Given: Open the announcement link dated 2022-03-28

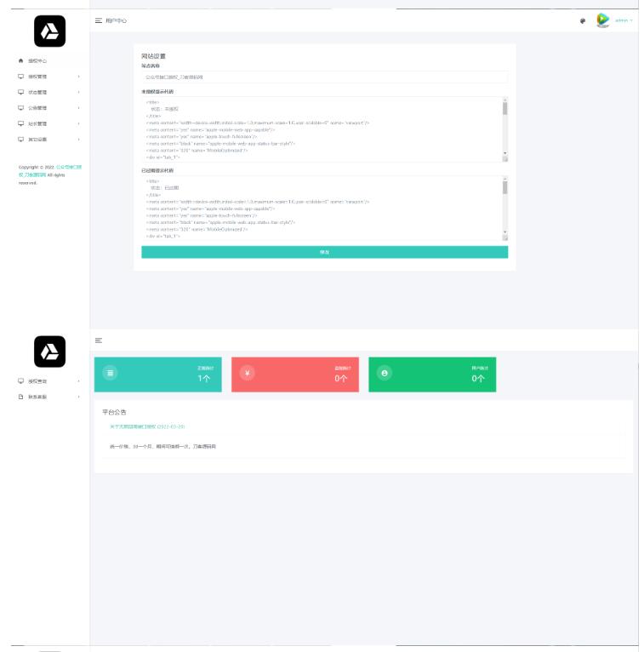Looking at the screenshot, I should pos(147,426).
